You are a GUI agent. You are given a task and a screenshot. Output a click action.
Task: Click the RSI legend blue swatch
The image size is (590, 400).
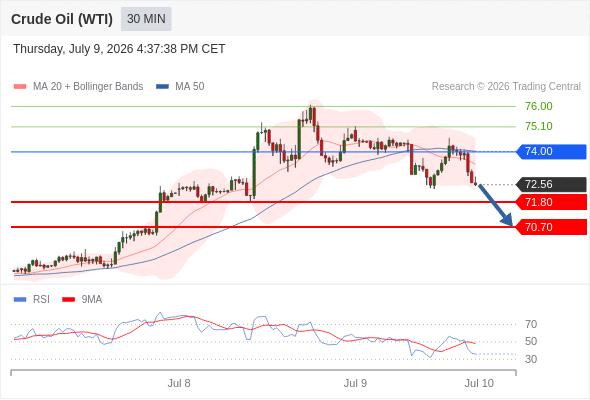coord(20,300)
